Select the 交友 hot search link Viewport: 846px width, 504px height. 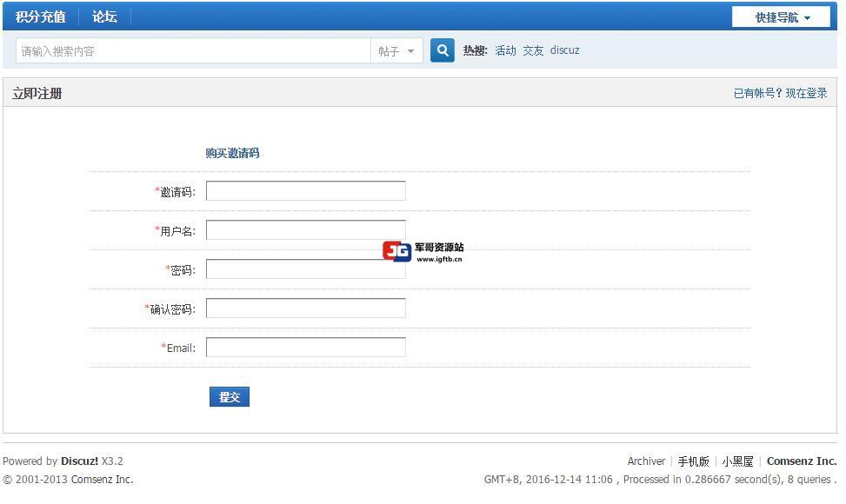(533, 50)
